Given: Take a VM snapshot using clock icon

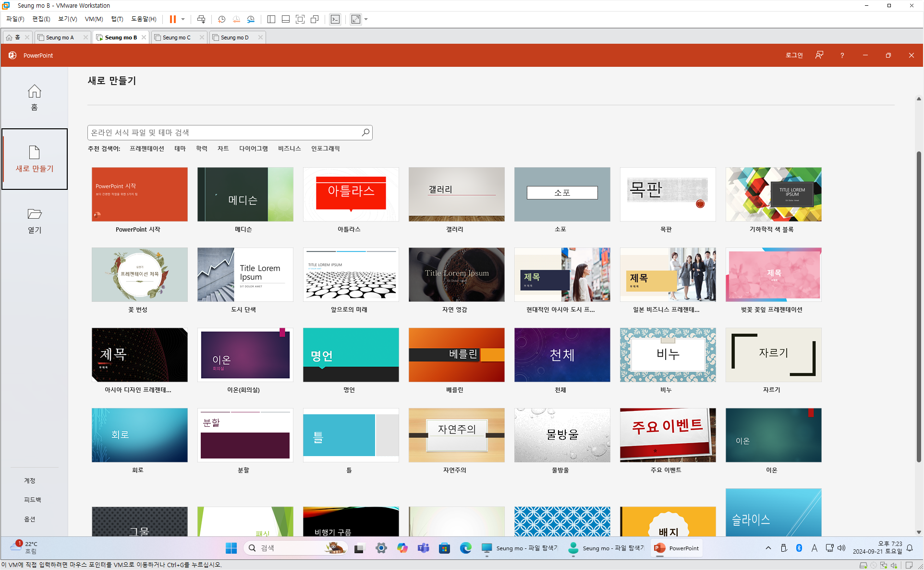Looking at the screenshot, I should coord(221,19).
